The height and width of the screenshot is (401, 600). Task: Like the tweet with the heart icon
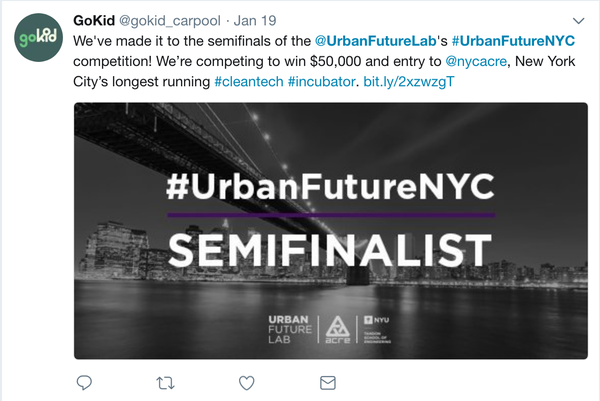click(246, 383)
